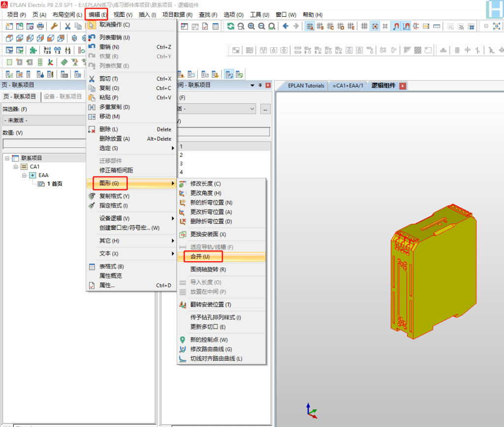Toggle grid A snap button
This screenshot has width=504, height=427.
pyautogui.click(x=310, y=26)
